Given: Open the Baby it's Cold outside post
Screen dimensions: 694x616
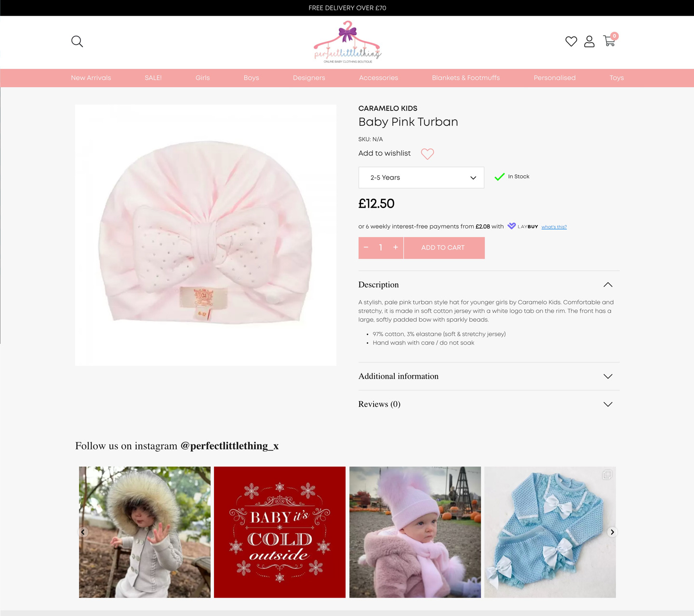Looking at the screenshot, I should click(x=280, y=532).
